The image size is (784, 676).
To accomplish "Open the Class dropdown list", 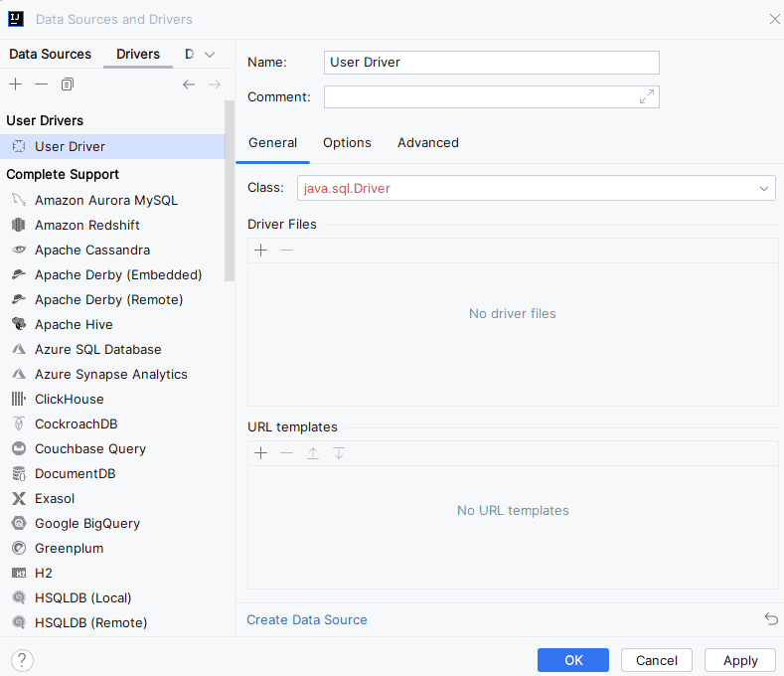I will coord(764,189).
